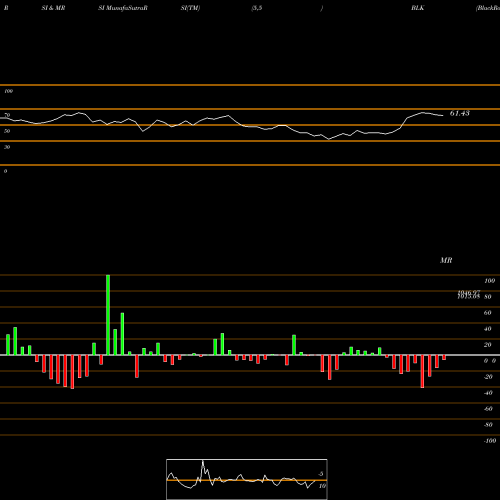Click the overlapping price value beside MR 80 label
Screen dimensions: 500x500
pos(469,294)
